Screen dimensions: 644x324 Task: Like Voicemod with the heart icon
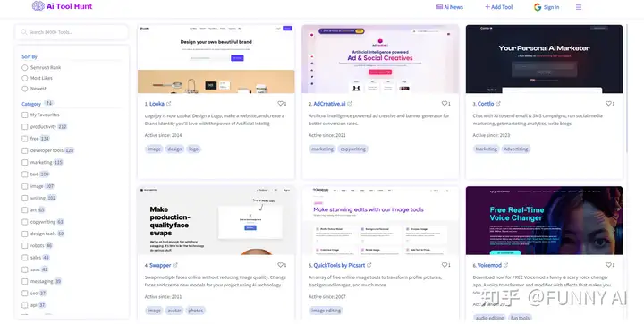[x=609, y=265]
